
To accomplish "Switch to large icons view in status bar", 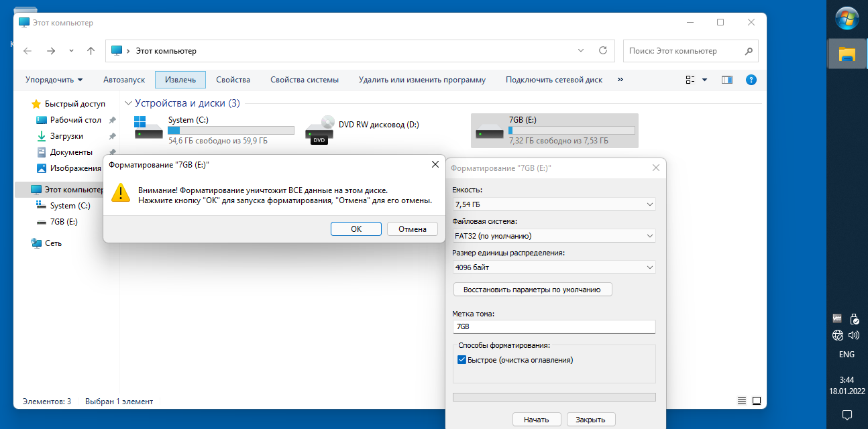I will [x=757, y=402].
